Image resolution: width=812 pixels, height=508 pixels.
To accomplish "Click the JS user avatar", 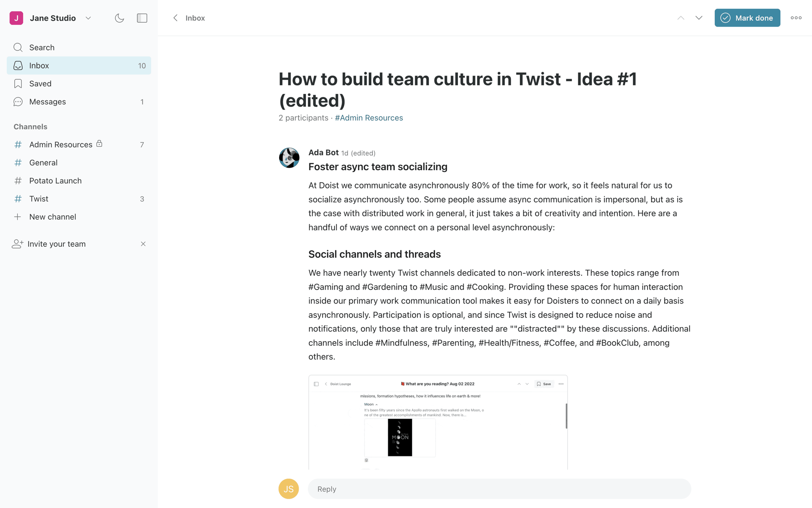I will pos(289,489).
